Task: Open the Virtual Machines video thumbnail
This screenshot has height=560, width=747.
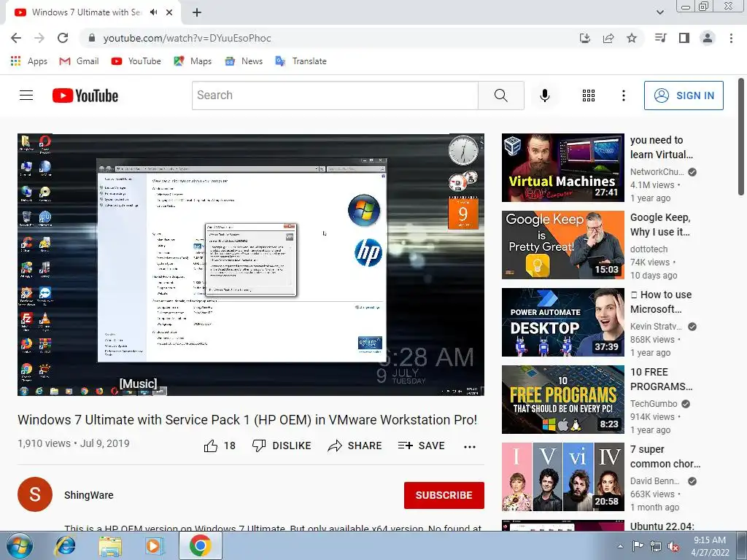Action: click(562, 168)
